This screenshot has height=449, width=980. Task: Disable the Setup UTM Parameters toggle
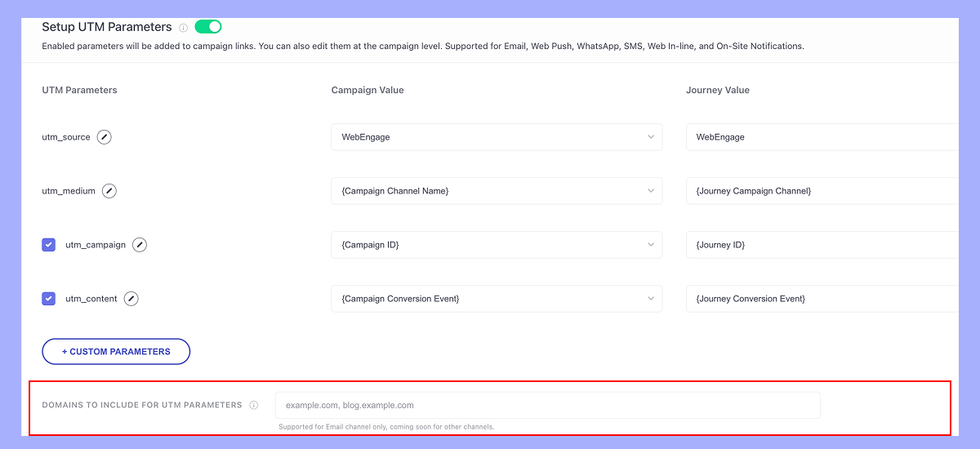pyautogui.click(x=208, y=27)
